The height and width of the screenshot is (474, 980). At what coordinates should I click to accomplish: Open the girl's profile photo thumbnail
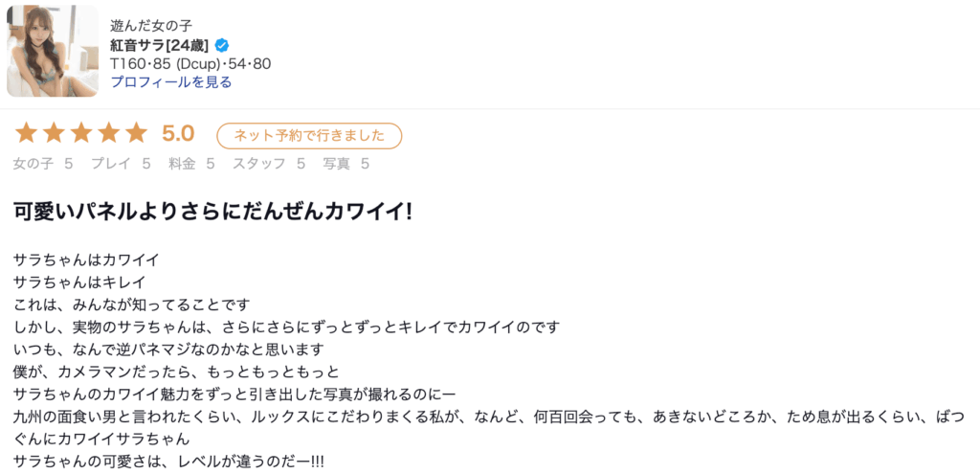pyautogui.click(x=53, y=52)
